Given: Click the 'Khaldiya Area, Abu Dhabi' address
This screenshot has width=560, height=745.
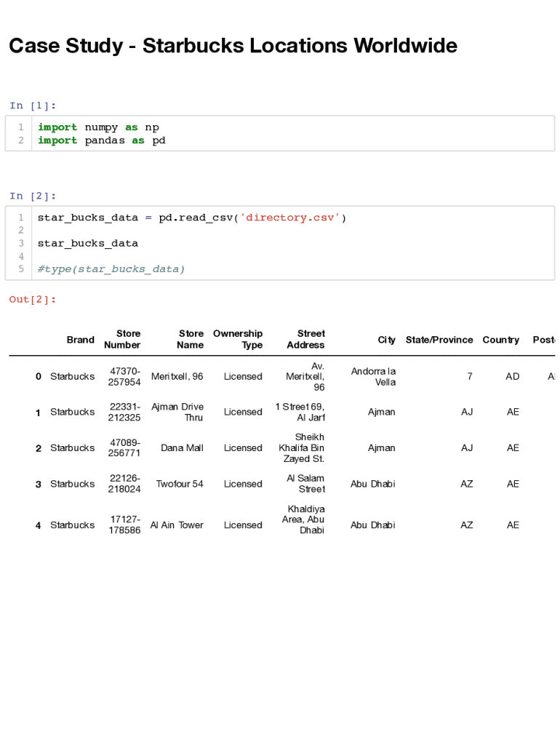Looking at the screenshot, I should point(303,519).
